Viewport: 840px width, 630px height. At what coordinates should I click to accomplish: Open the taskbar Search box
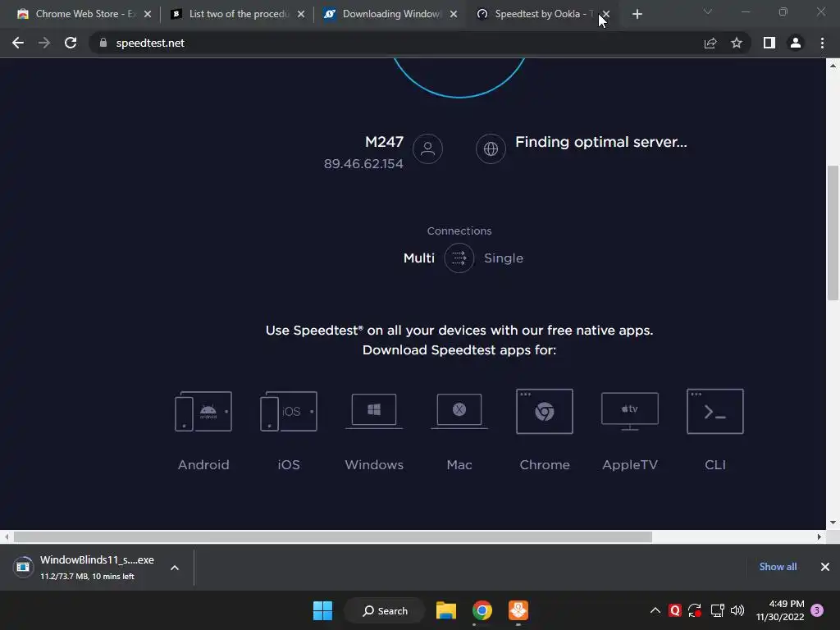(385, 610)
